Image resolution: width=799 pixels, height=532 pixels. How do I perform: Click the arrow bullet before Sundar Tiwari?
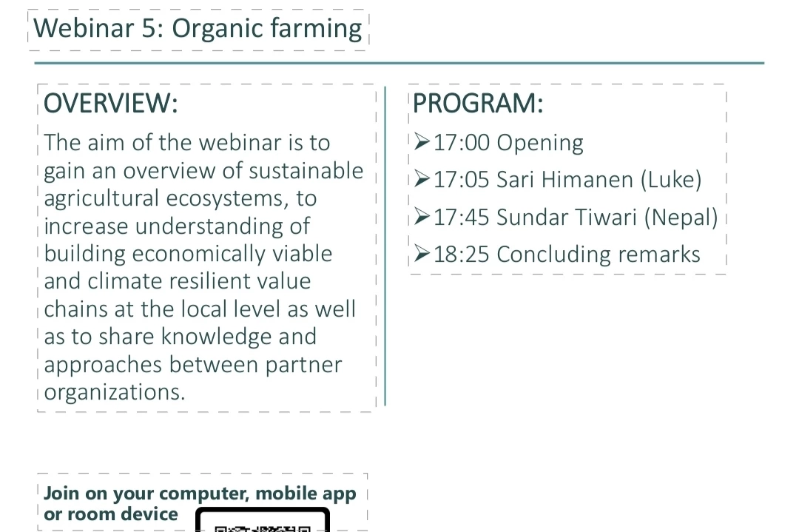click(422, 217)
